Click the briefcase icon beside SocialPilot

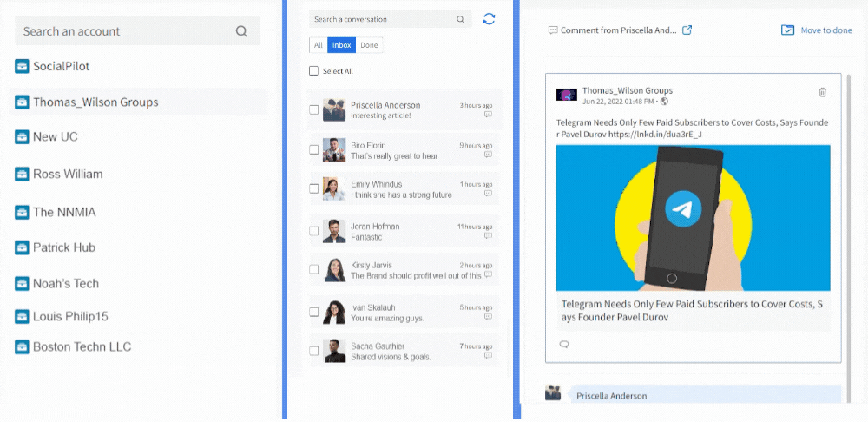[x=22, y=66]
